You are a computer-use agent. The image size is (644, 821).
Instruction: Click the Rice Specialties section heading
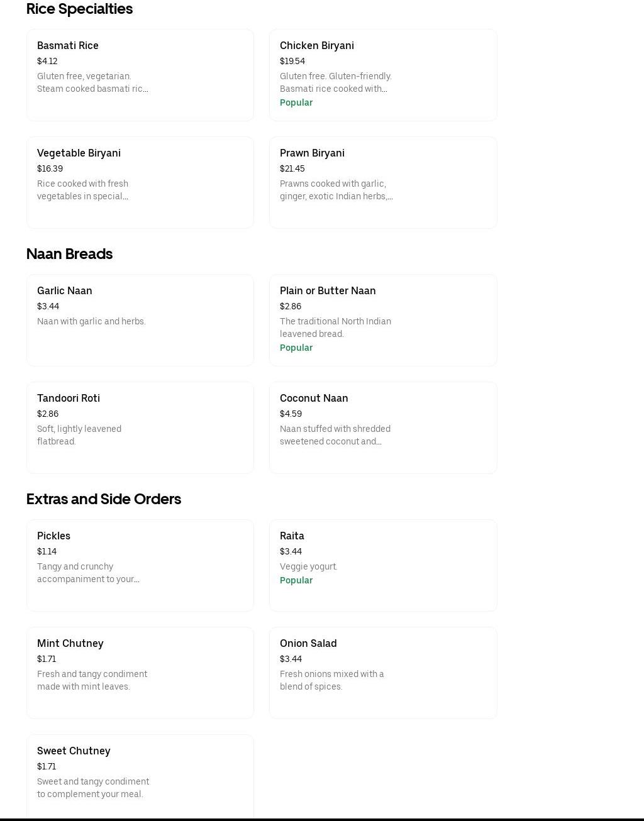[x=79, y=9]
